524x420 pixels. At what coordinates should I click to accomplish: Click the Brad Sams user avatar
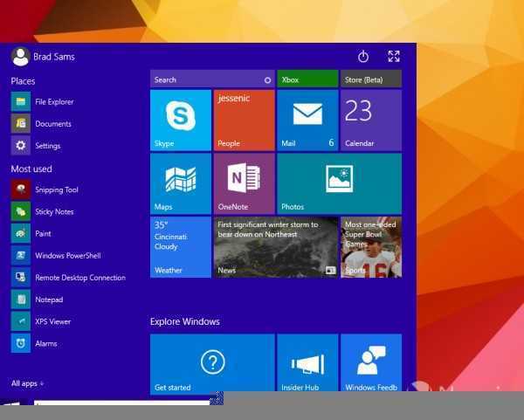pyautogui.click(x=20, y=57)
